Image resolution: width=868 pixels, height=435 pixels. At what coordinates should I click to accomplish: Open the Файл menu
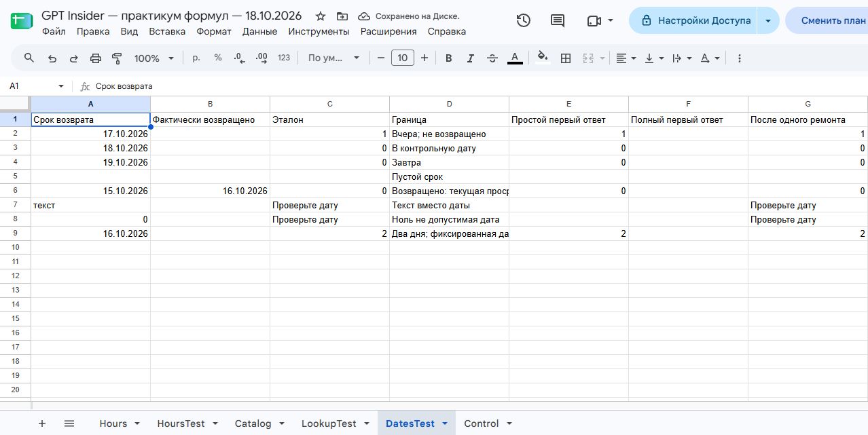pos(54,31)
